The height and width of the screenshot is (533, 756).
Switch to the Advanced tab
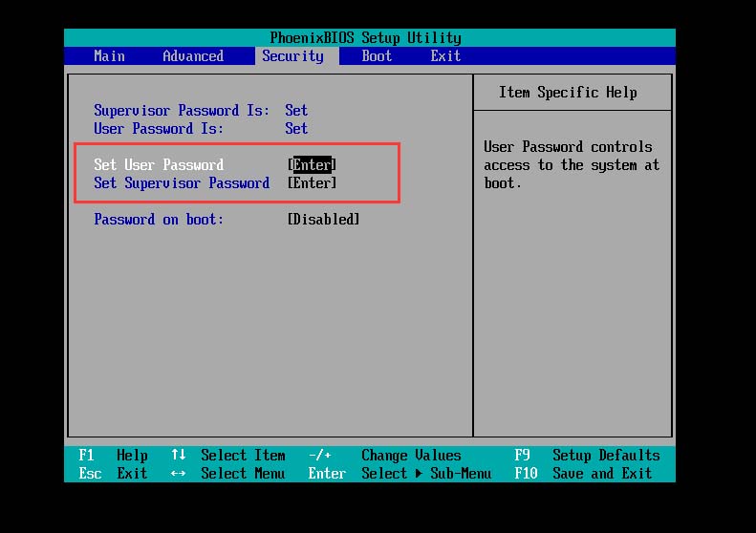[x=193, y=56]
